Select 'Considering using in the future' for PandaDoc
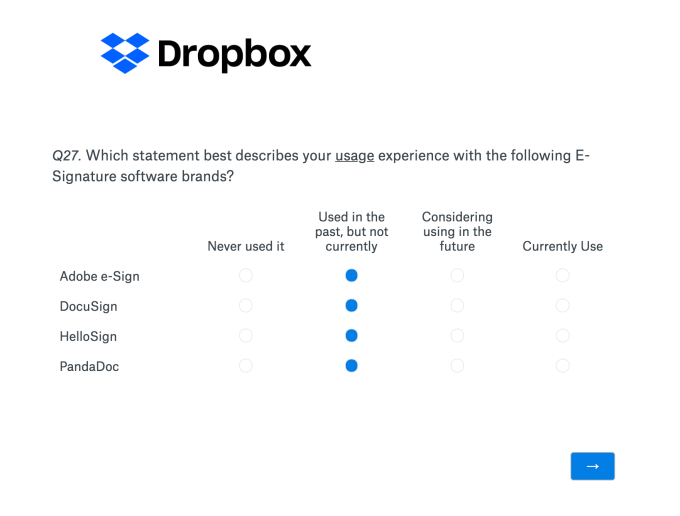The width and height of the screenshot is (680, 516). click(x=457, y=366)
